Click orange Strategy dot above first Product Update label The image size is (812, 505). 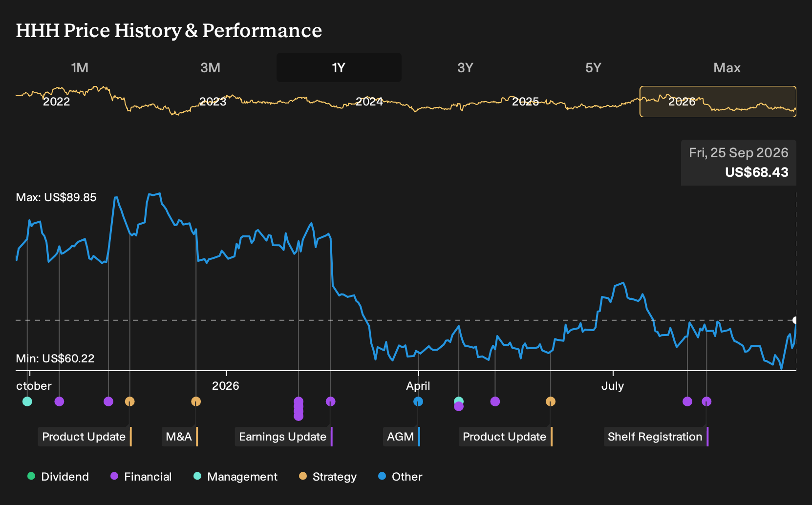[129, 401]
